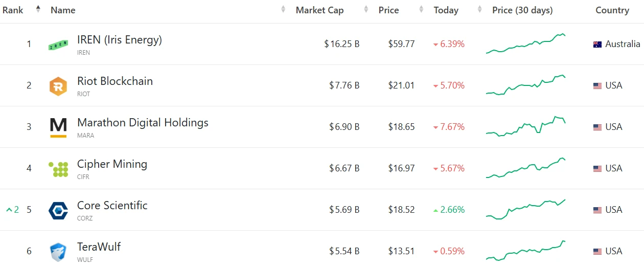Open the Core Scientific company page
644x266 pixels.
coord(112,205)
